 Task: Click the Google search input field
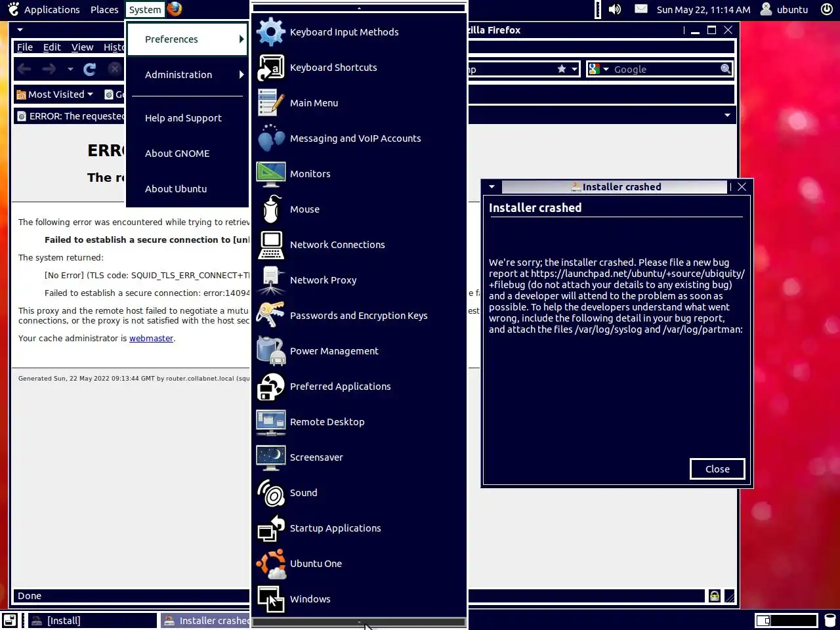point(665,69)
